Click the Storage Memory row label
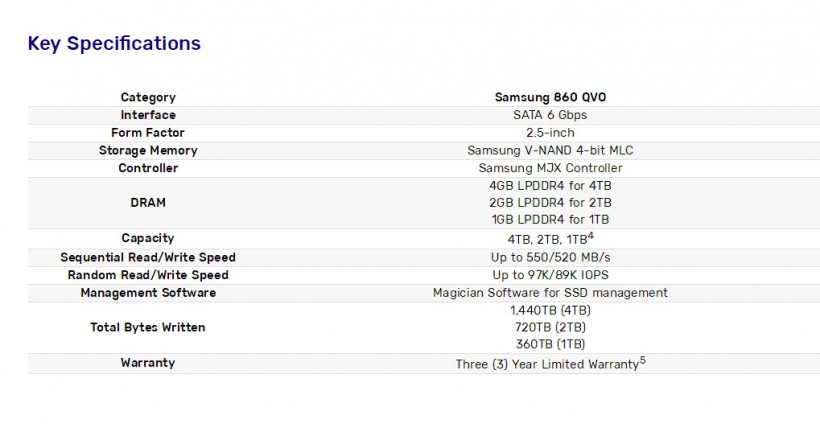This screenshot has height=432, width=820. [x=148, y=151]
